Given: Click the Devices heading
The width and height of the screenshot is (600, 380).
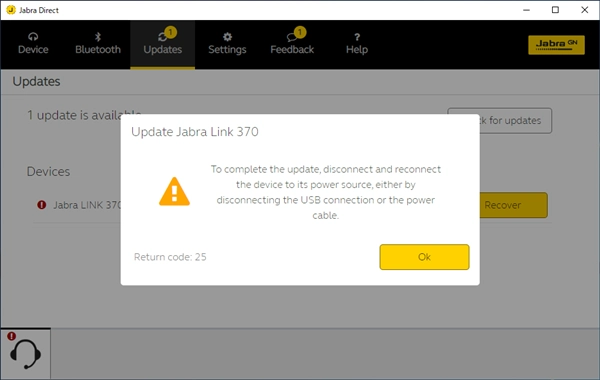Looking at the screenshot, I should tap(48, 171).
